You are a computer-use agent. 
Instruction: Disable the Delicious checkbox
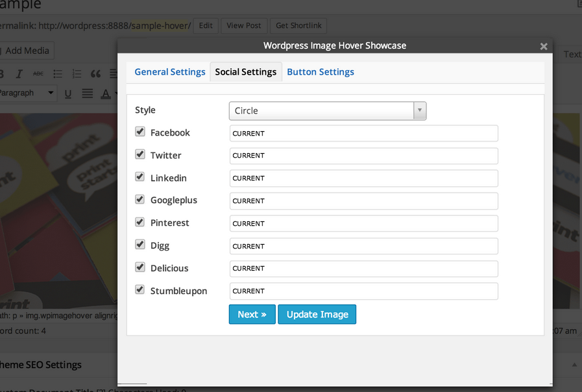pyautogui.click(x=140, y=267)
